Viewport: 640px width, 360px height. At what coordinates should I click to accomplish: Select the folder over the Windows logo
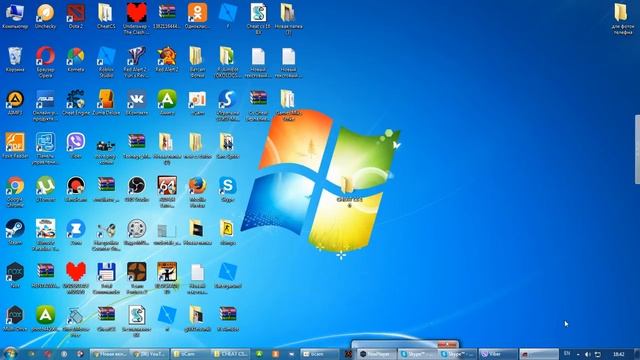(x=350, y=192)
